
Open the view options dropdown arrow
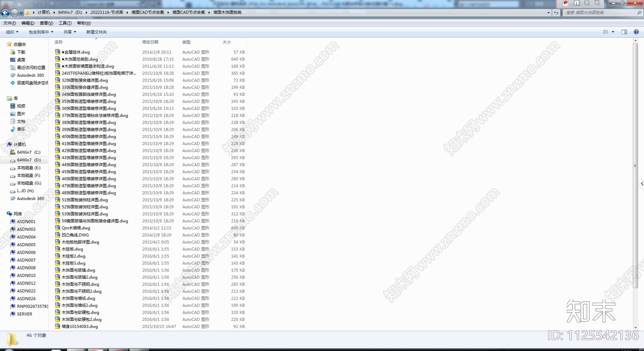pos(613,32)
